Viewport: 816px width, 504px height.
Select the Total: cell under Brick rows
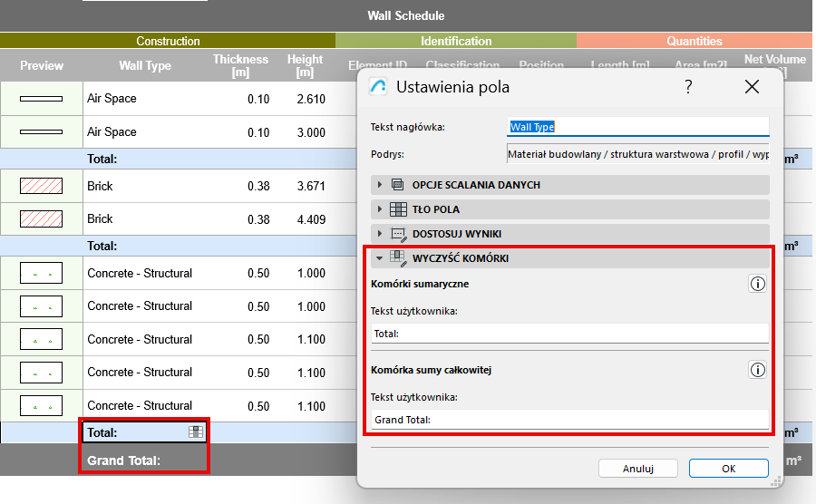145,246
